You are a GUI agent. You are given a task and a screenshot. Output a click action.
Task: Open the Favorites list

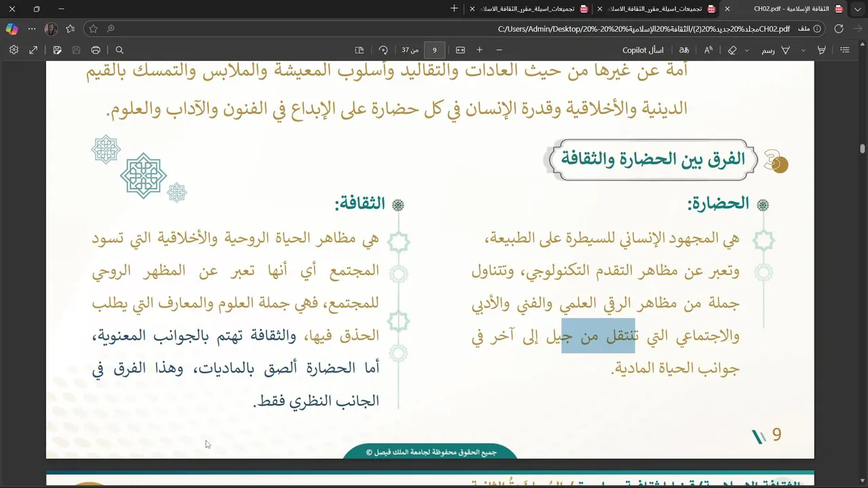(x=71, y=28)
